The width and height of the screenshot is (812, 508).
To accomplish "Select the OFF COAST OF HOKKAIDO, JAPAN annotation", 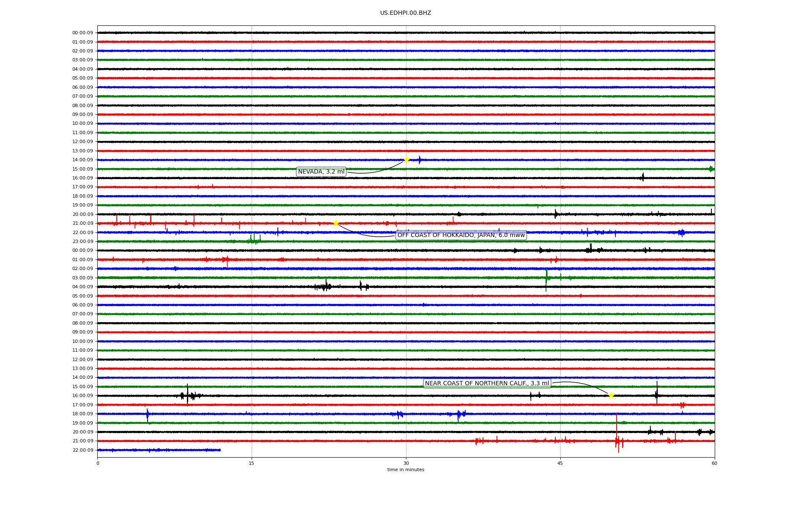I will coord(461,235).
